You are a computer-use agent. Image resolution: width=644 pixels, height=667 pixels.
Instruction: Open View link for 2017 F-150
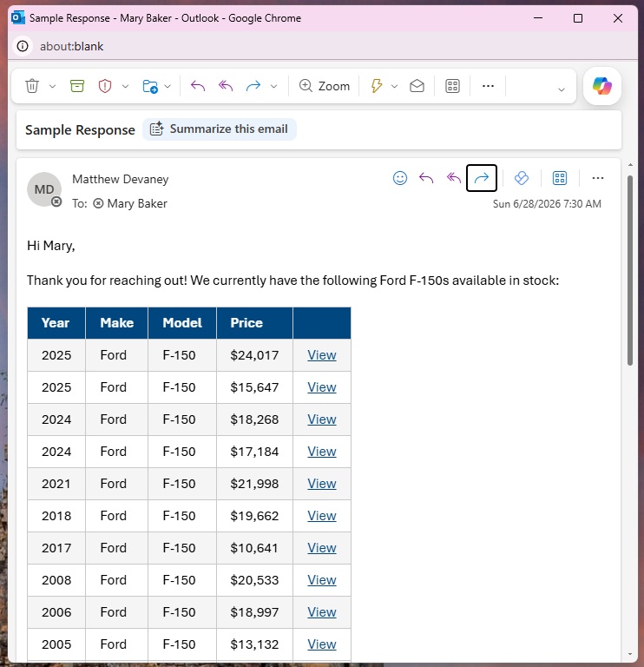click(x=322, y=547)
